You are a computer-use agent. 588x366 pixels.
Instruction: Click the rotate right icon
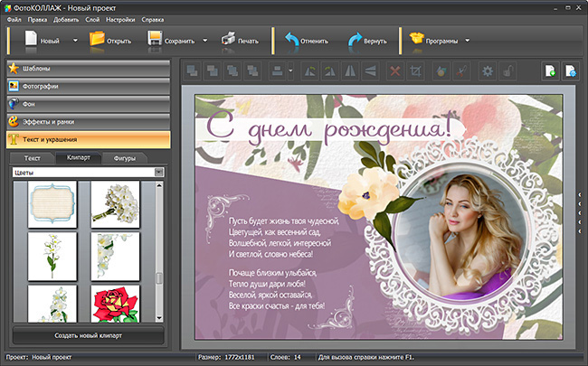point(330,70)
